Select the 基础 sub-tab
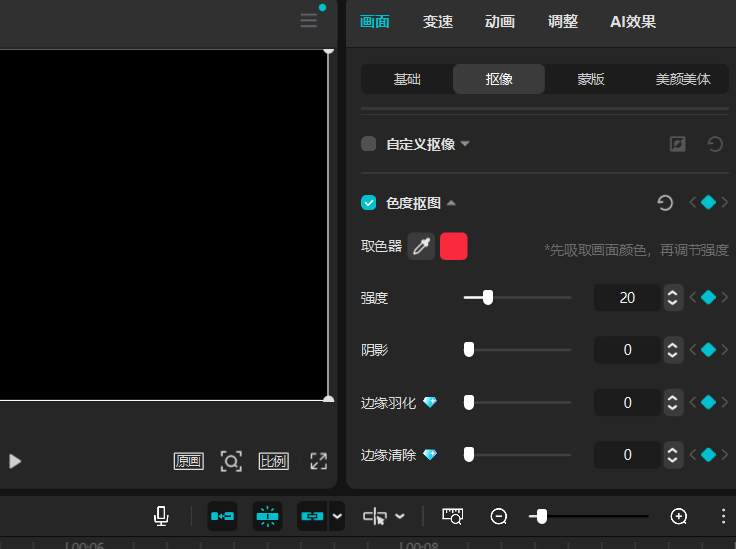The height and width of the screenshot is (549, 736). pyautogui.click(x=407, y=79)
